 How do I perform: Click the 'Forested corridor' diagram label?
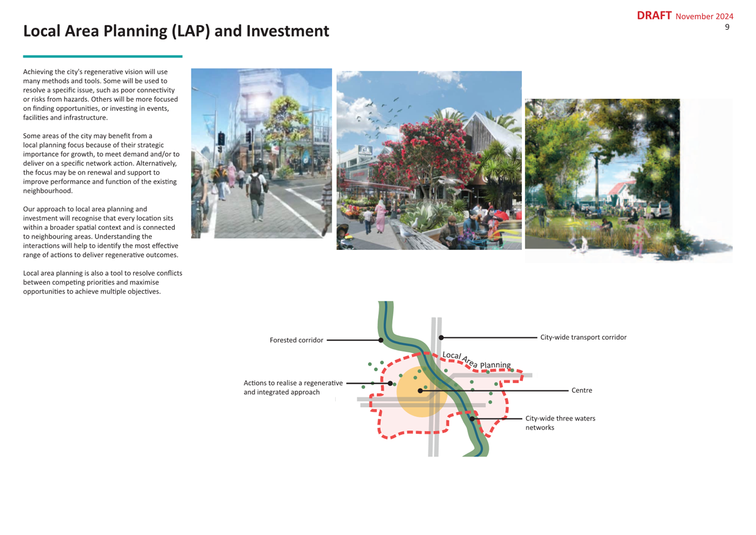pyautogui.click(x=296, y=340)
